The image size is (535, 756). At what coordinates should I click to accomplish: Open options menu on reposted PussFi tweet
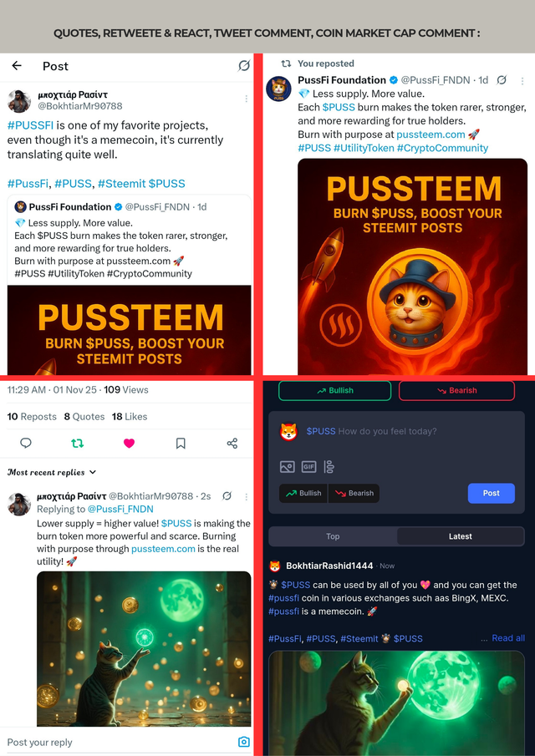522,81
